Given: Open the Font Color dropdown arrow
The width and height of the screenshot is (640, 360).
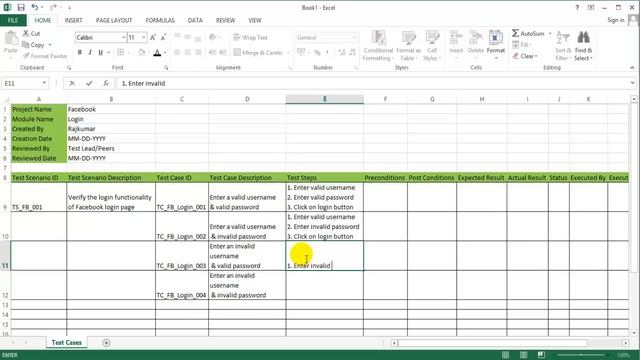Looking at the screenshot, I should [165, 53].
